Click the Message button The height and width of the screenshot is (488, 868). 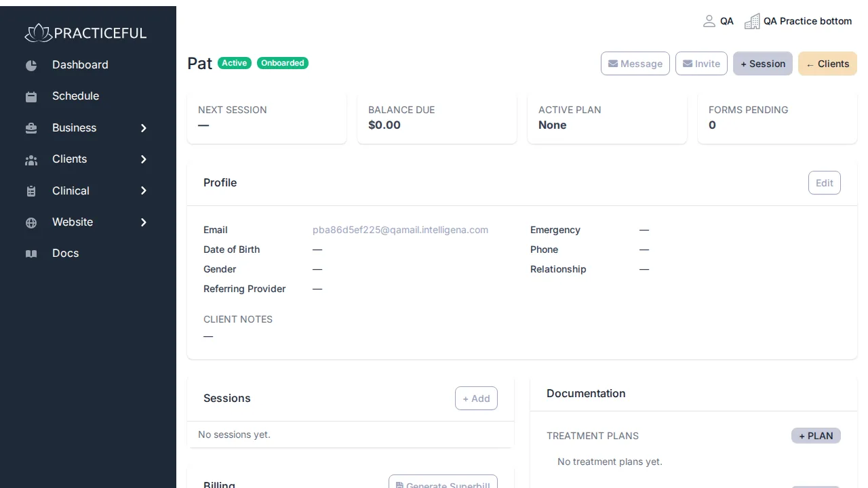pyautogui.click(x=635, y=64)
